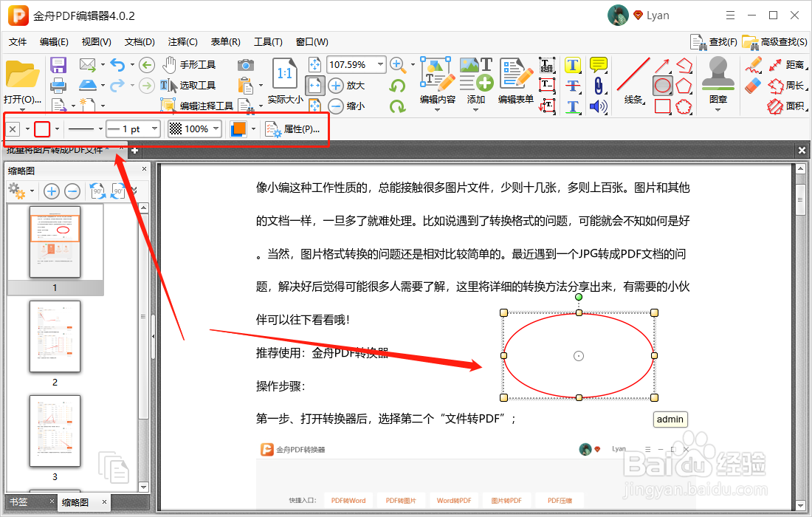Click the purple Save floppy disk icon
Viewport: 812px width, 517px height.
58,65
